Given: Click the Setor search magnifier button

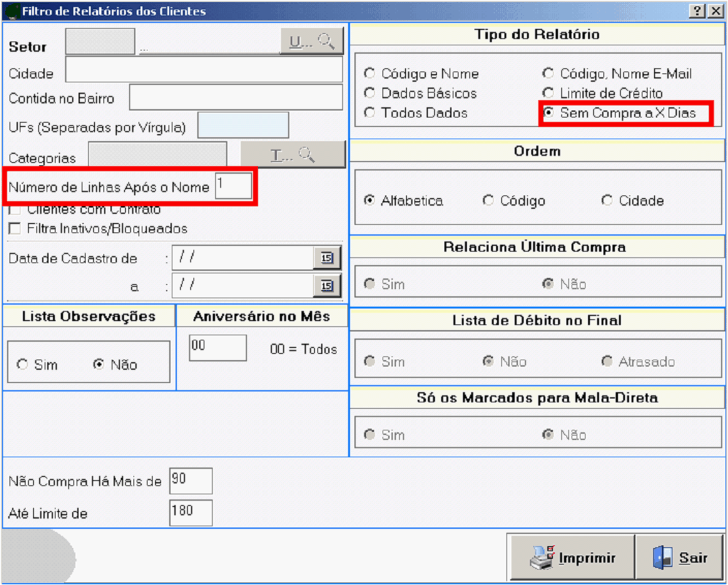Looking at the screenshot, I should 312,42.
